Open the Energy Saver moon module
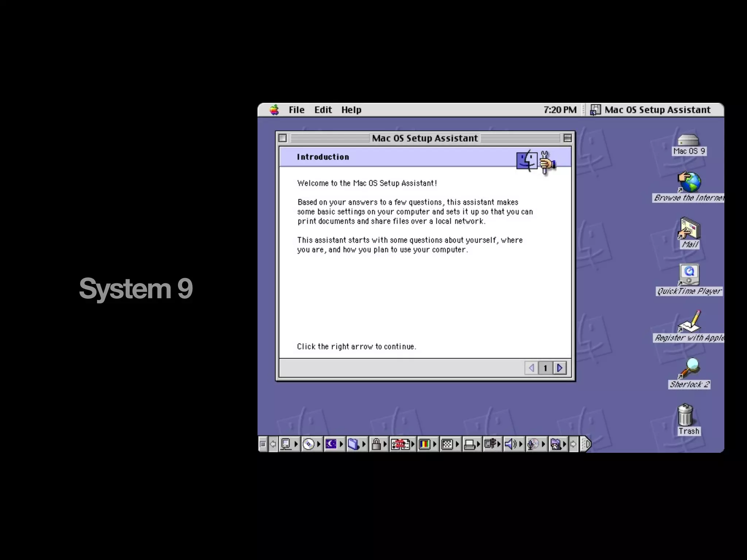 [x=334, y=444]
